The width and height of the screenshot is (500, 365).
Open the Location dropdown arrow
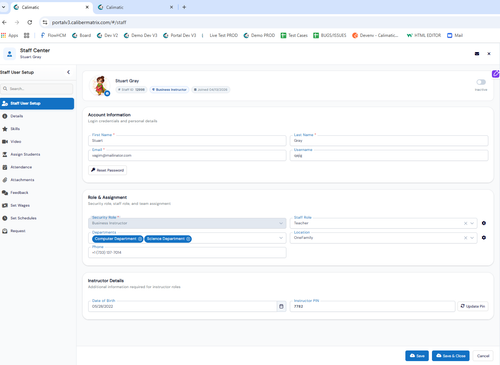tap(472, 238)
